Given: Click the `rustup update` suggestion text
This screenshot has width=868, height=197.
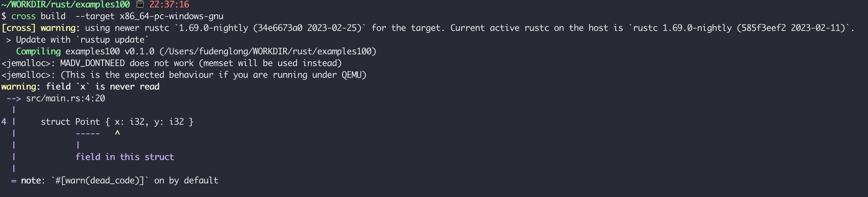Looking at the screenshot, I should 113,40.
